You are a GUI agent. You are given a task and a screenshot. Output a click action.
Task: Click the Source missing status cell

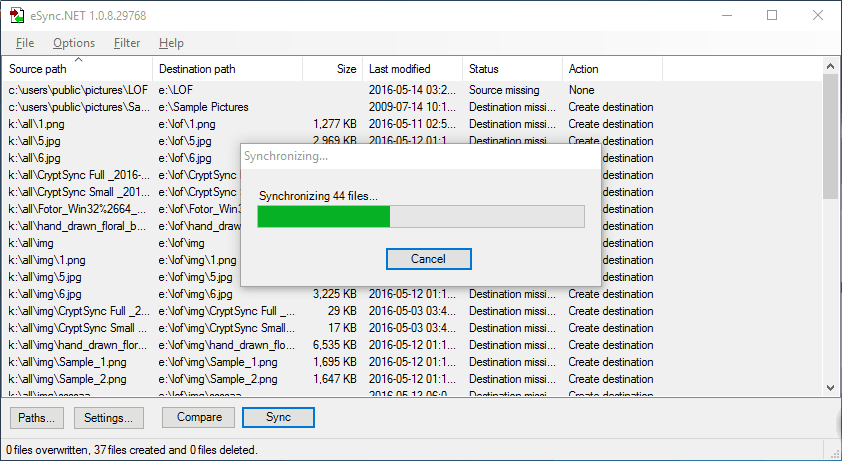click(x=504, y=90)
